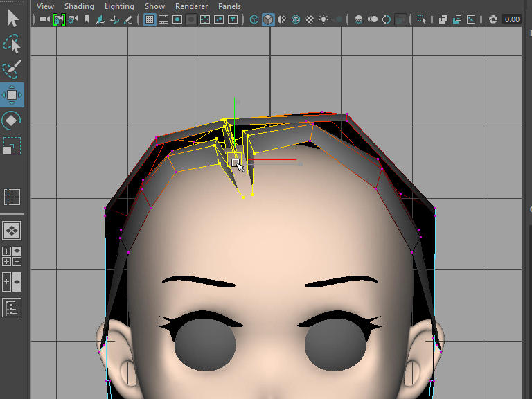Open the Renderer dropdown menu
Screen dimensions: 532x399
(190, 6)
